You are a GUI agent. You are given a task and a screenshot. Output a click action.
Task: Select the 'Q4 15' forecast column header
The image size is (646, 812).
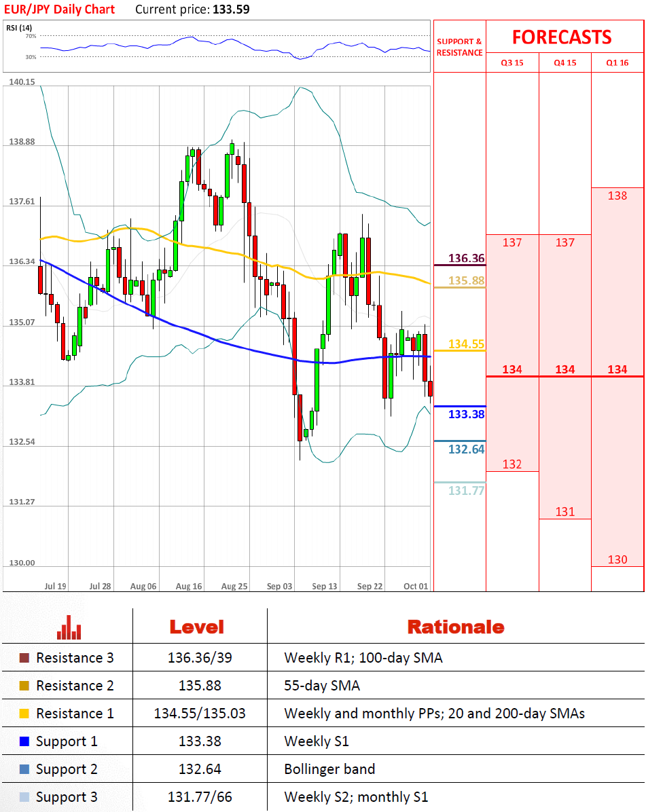(565, 62)
